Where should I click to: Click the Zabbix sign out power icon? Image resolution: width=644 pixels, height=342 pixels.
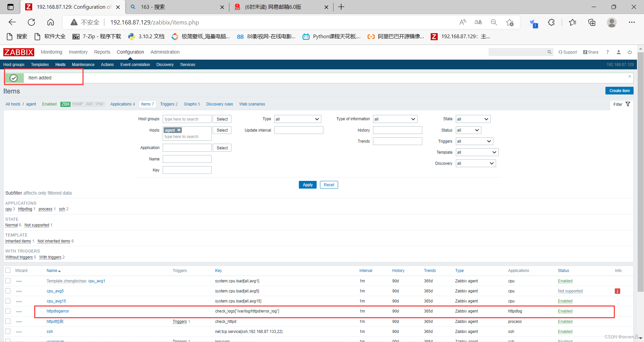click(630, 52)
